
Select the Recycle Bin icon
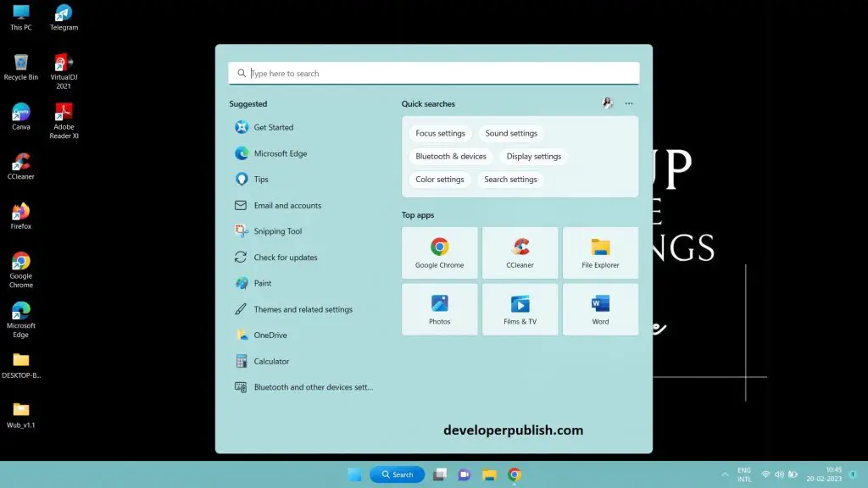coord(21,67)
